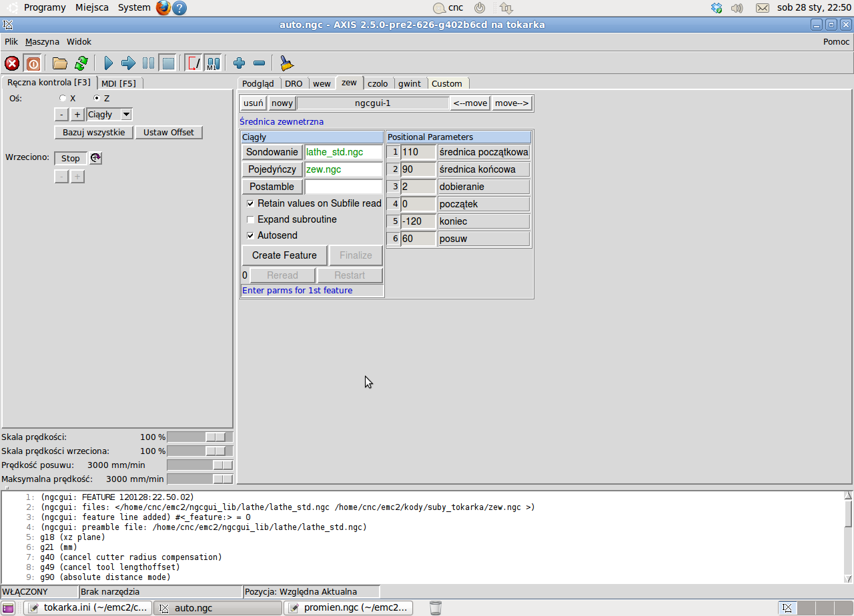Adjust Skala prędkości slider
This screenshot has height=616, width=854.
(200, 437)
